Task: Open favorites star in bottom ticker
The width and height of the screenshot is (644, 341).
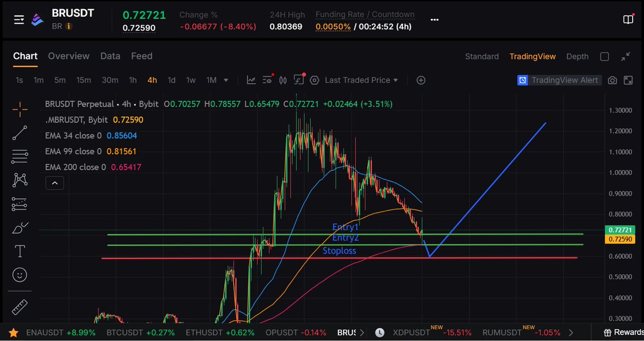Action: pos(13,332)
